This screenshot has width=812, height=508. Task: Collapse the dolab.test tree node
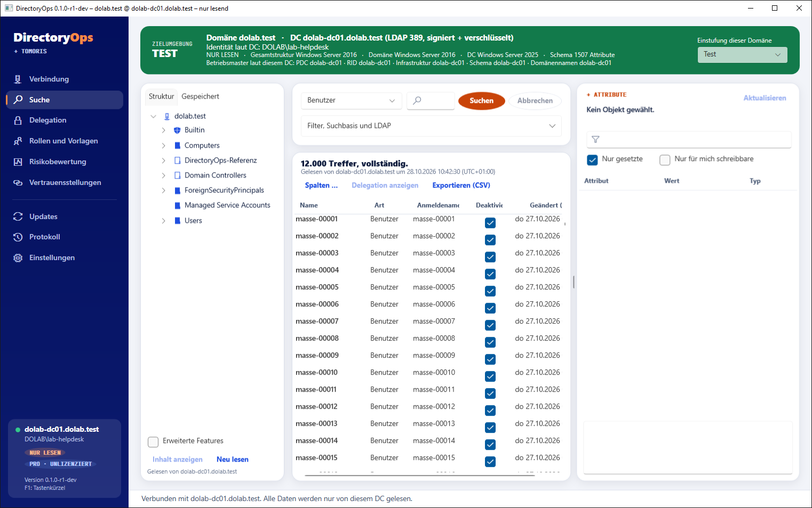154,116
